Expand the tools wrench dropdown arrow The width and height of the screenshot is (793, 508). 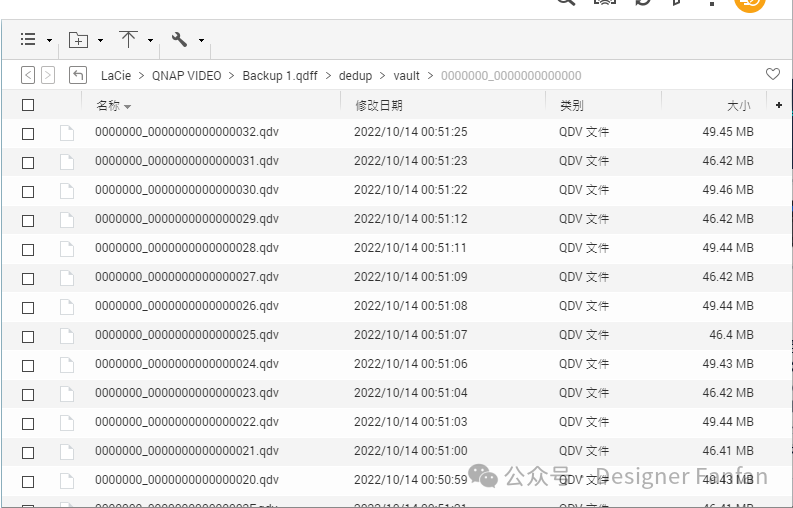201,41
